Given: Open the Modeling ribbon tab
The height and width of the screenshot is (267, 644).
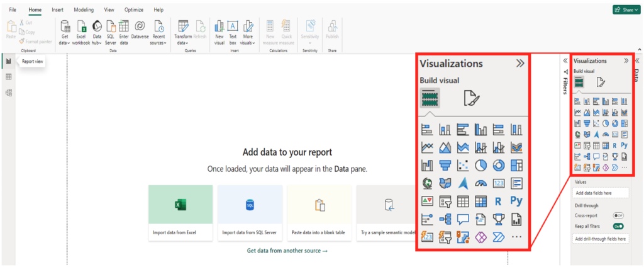Looking at the screenshot, I should click(83, 10).
